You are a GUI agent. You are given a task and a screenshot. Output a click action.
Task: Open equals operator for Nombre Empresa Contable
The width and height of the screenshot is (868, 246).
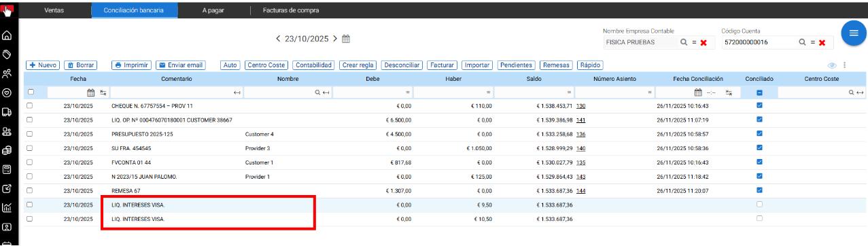[x=694, y=43]
